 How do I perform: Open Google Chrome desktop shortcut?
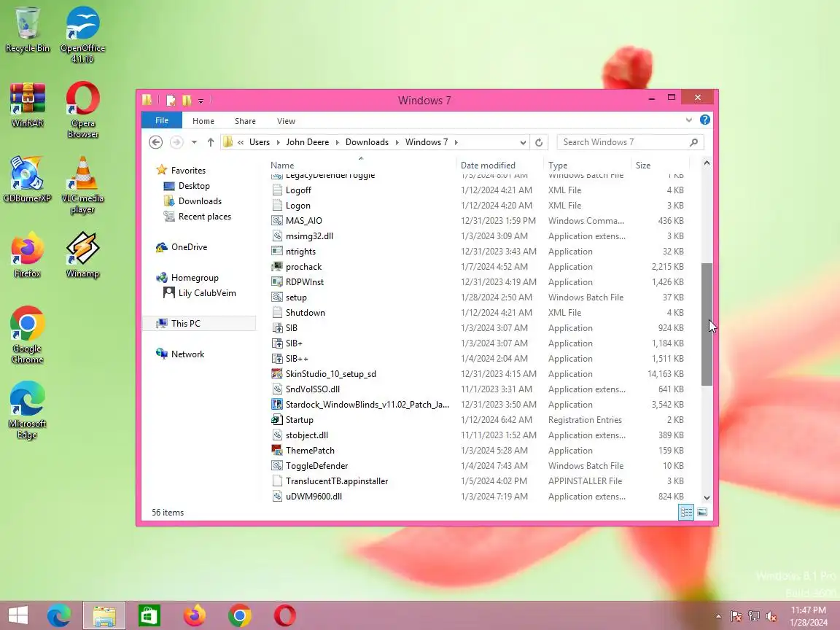(27, 335)
